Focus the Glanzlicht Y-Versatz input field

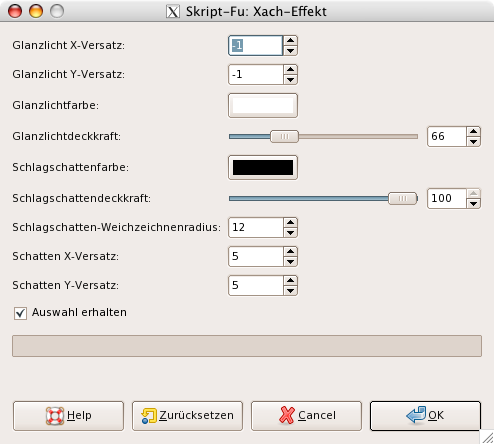pyautogui.click(x=256, y=74)
